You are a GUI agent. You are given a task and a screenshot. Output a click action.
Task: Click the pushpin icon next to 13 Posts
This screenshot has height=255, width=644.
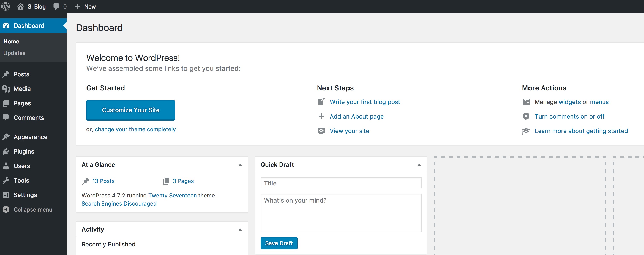point(86,181)
